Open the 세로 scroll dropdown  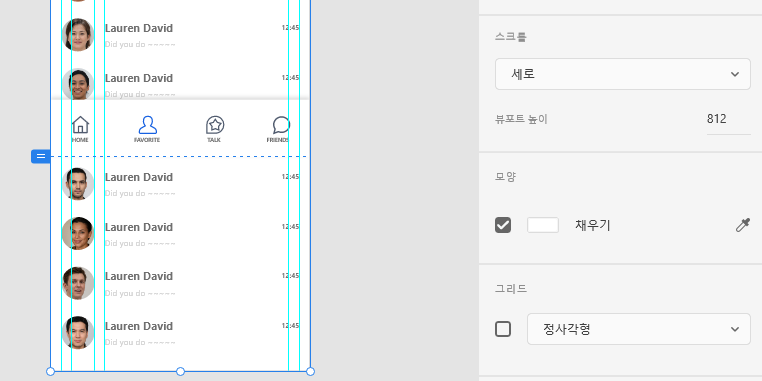click(x=623, y=74)
